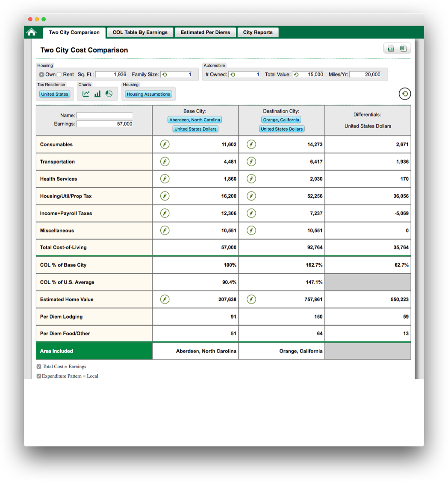Open the bar chart view
This screenshot has width=448, height=481.
(x=97, y=94)
